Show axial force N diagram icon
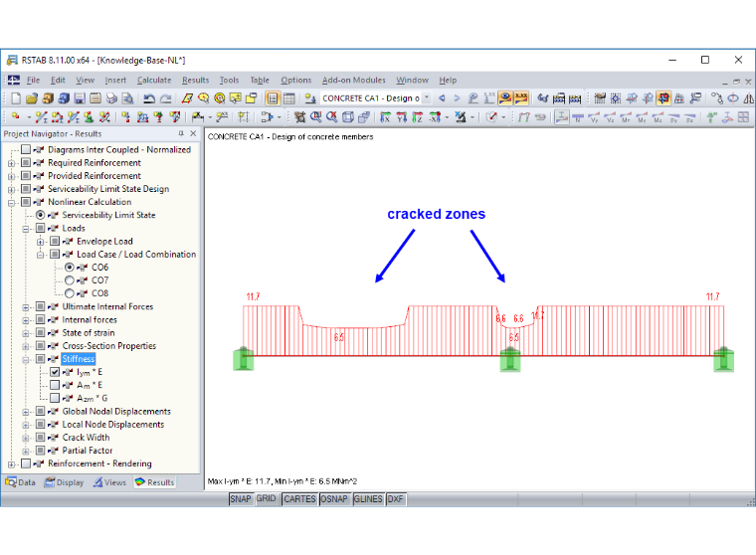The width and height of the screenshot is (756, 555). point(578,117)
